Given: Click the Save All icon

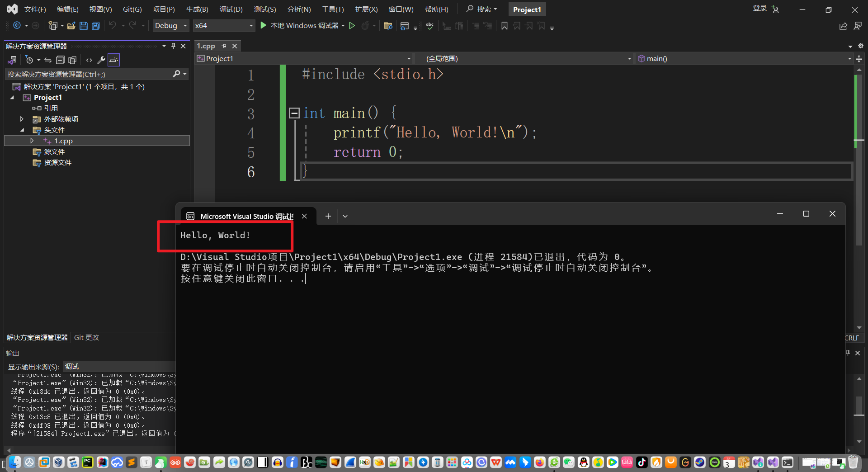Looking at the screenshot, I should [x=96, y=26].
